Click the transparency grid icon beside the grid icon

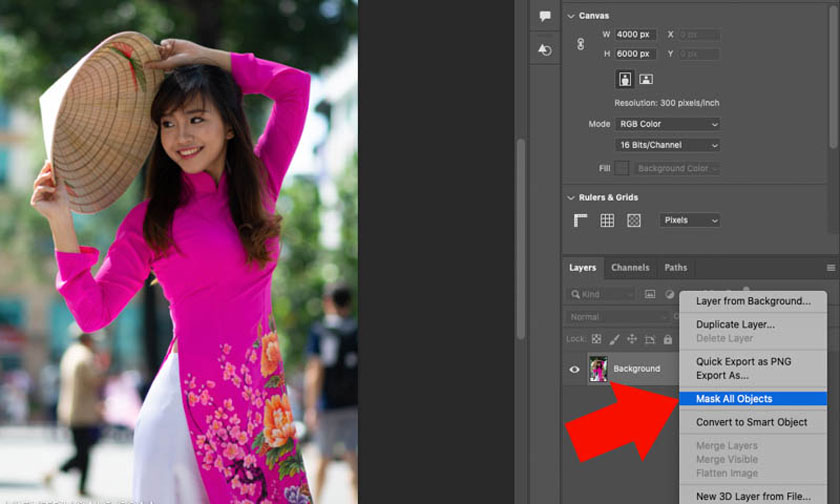pos(633,220)
